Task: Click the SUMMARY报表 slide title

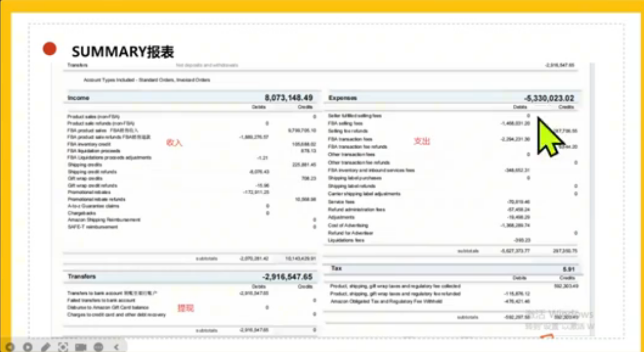Action: (123, 52)
